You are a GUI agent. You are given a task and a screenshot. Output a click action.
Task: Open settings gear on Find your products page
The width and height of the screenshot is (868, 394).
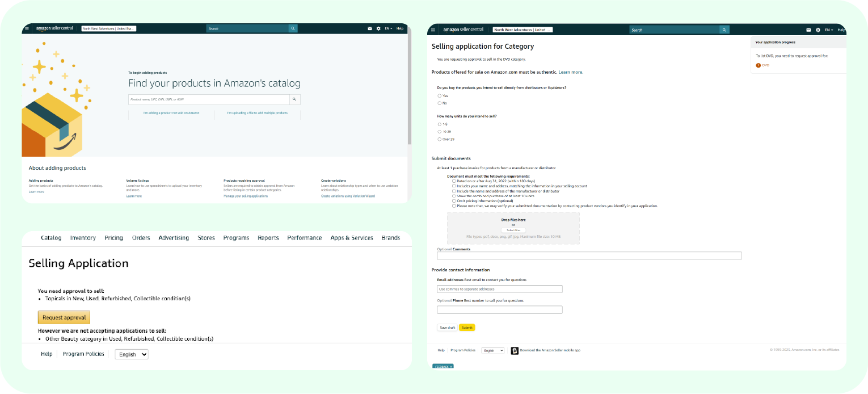(378, 28)
